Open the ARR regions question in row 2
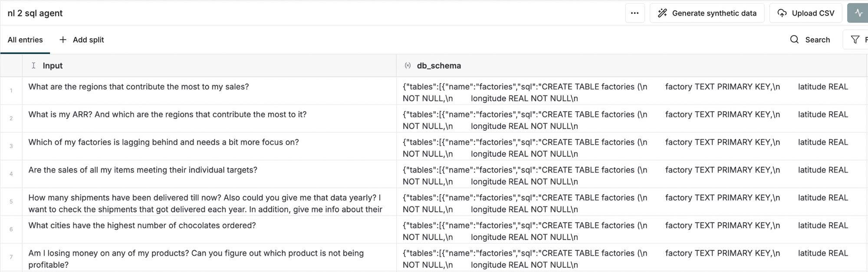The image size is (868, 272). click(168, 115)
